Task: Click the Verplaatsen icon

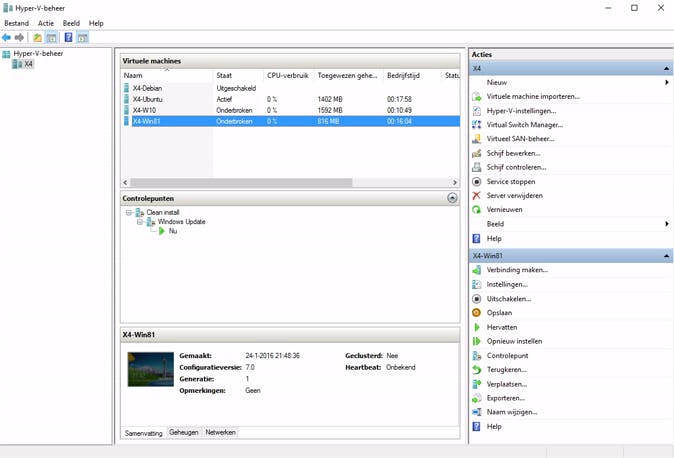Action: 476,384
